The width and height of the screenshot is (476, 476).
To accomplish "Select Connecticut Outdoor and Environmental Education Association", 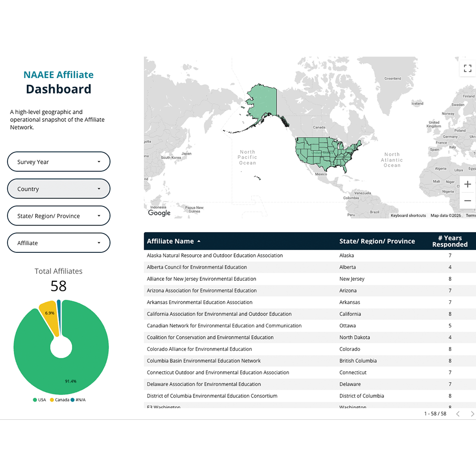I will tap(218, 373).
